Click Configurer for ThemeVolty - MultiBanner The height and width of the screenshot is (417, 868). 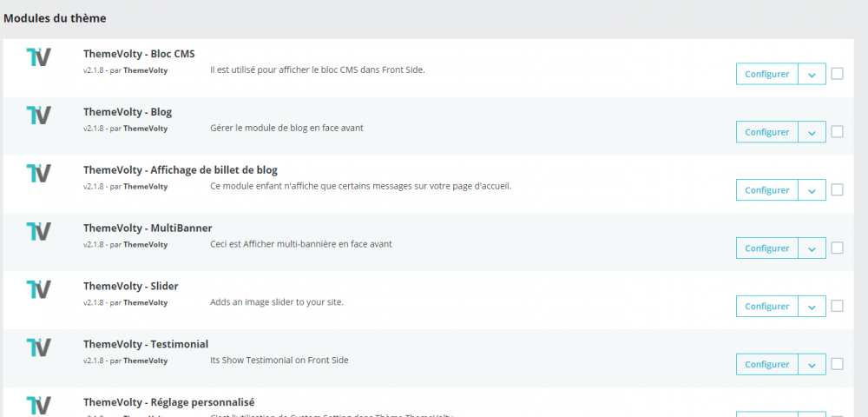(766, 248)
